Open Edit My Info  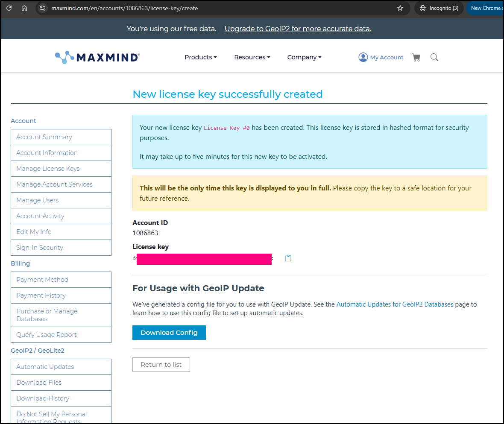[x=61, y=231]
